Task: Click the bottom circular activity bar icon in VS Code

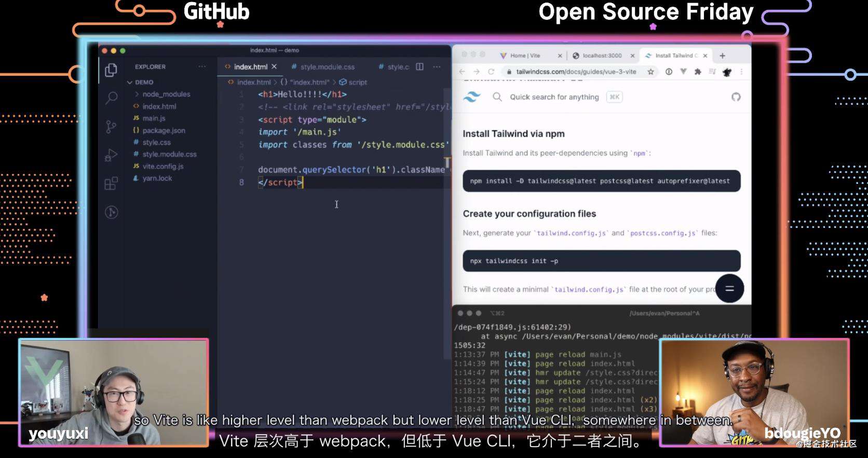Action: coord(111,212)
